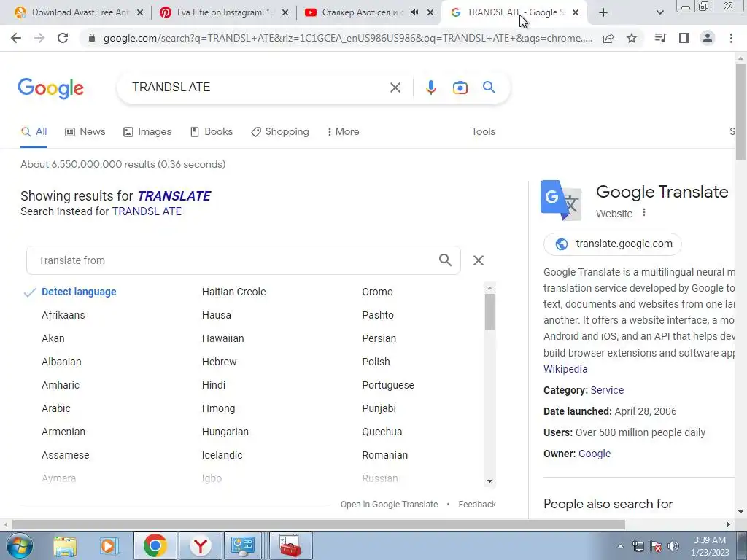Clear the Google search box with X
This screenshot has height=560, width=747.
tap(395, 87)
